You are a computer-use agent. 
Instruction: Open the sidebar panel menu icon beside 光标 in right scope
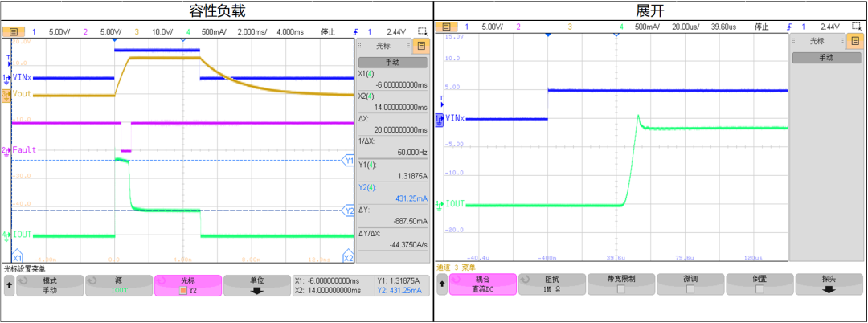pos(856,40)
